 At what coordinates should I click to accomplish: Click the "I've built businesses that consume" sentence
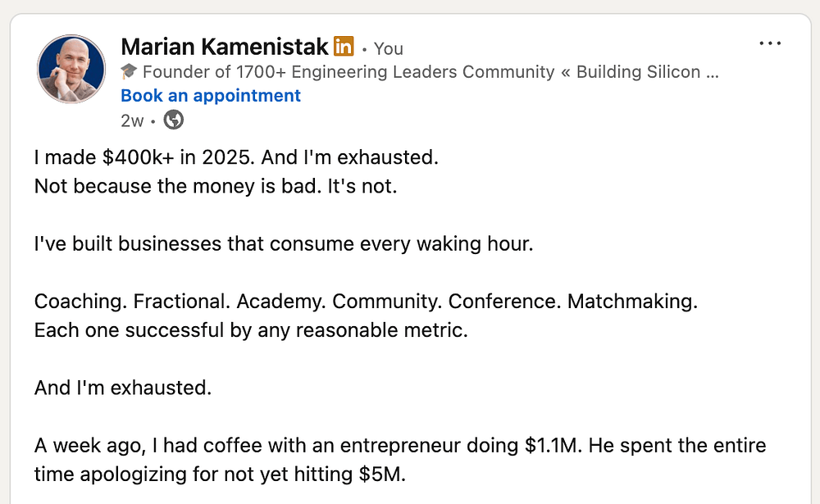283,244
